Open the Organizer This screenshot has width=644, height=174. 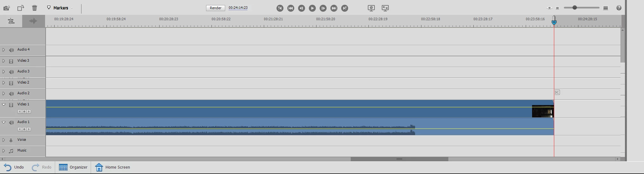pyautogui.click(x=73, y=167)
